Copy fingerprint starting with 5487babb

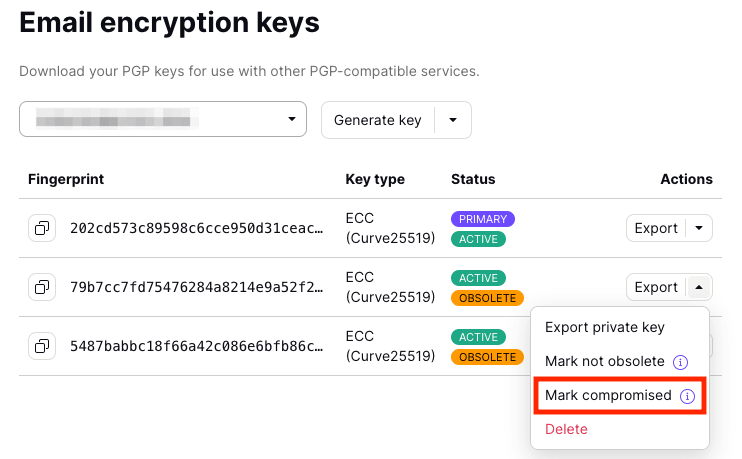coord(42,346)
